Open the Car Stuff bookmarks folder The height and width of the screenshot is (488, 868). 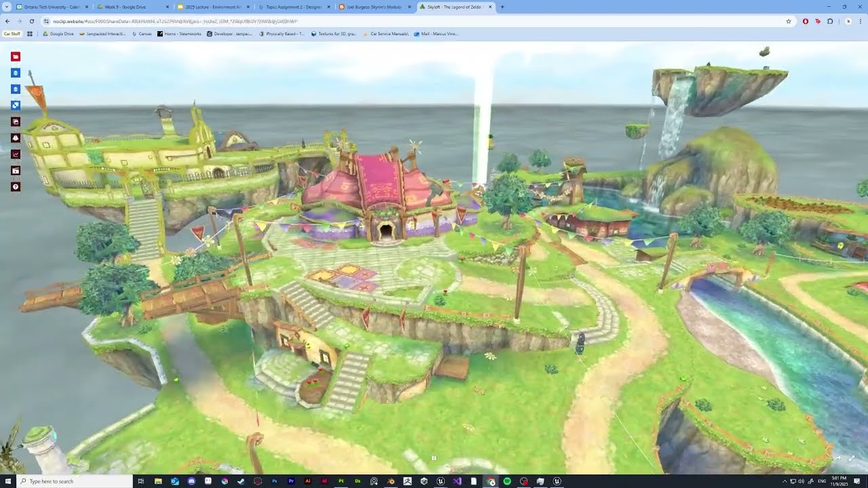12,33
